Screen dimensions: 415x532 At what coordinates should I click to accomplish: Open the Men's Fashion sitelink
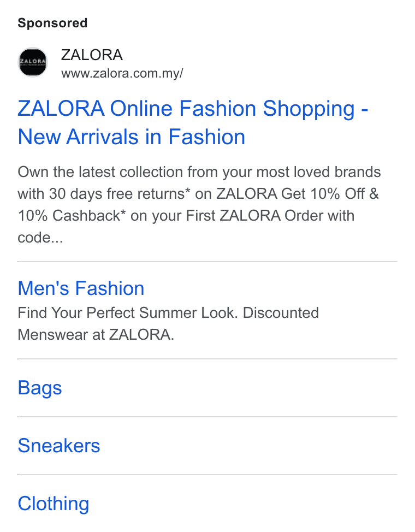[x=81, y=288]
